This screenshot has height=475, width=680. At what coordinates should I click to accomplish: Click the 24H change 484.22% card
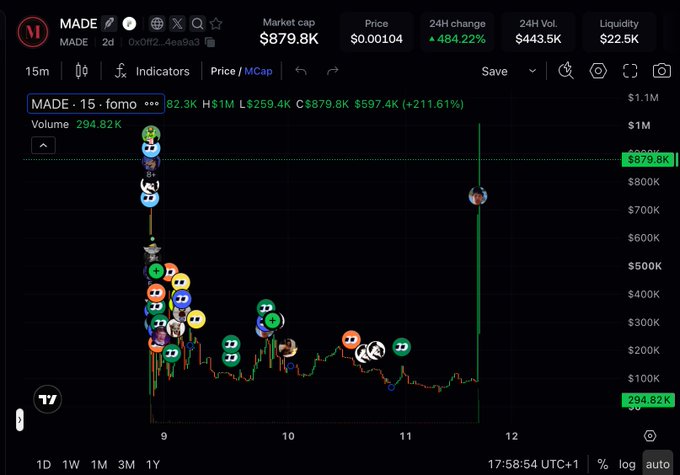(x=457, y=32)
